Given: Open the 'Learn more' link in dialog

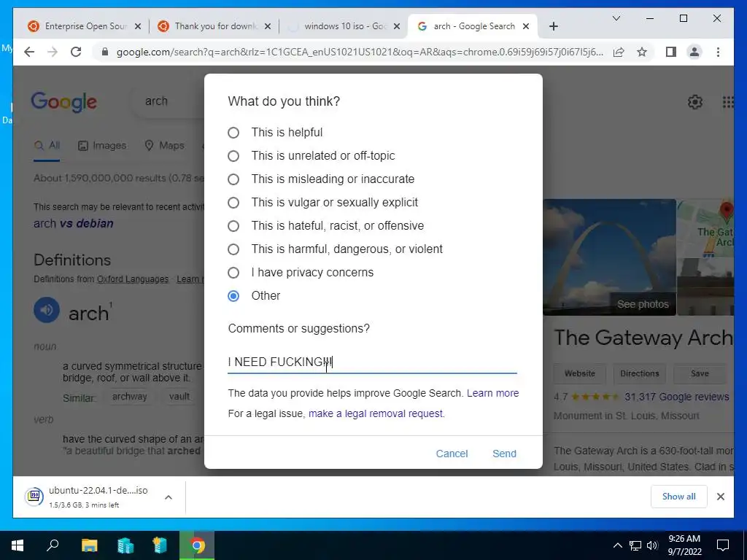Looking at the screenshot, I should click(x=492, y=393).
